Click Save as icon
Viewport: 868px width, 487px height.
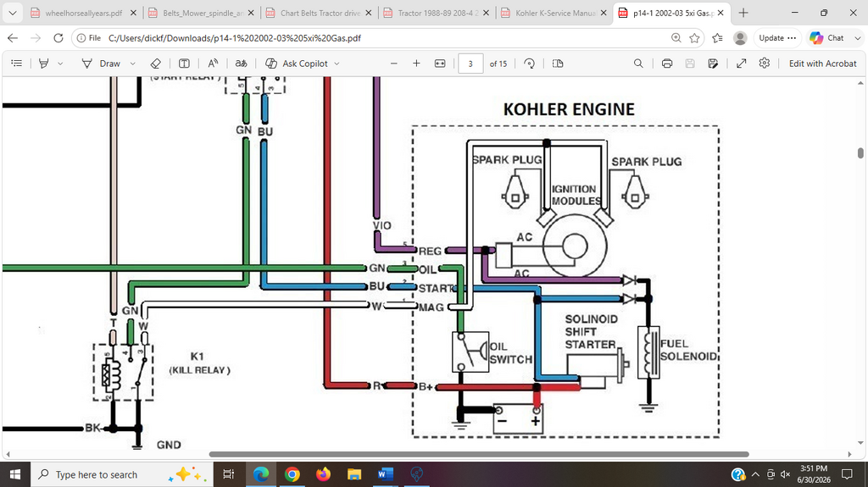tap(713, 64)
